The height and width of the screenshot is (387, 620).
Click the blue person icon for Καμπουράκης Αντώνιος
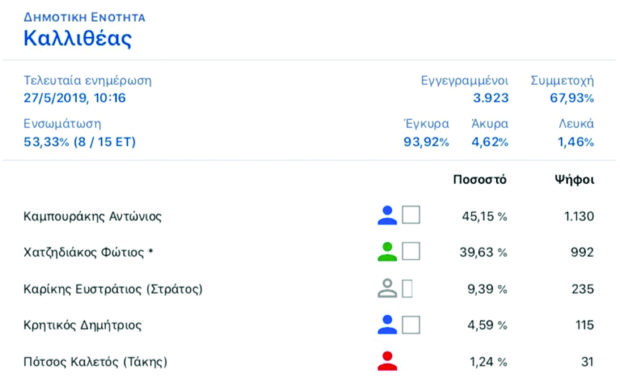coord(387,216)
